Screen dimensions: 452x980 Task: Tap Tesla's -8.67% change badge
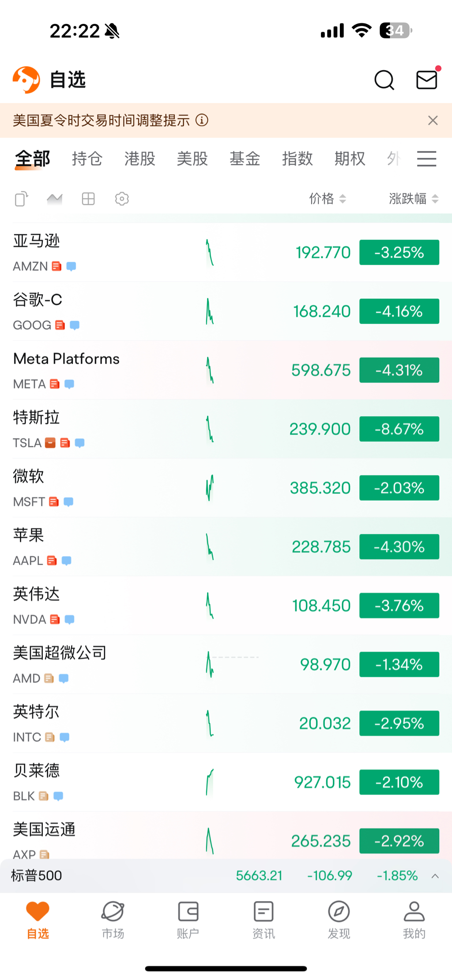(x=399, y=429)
